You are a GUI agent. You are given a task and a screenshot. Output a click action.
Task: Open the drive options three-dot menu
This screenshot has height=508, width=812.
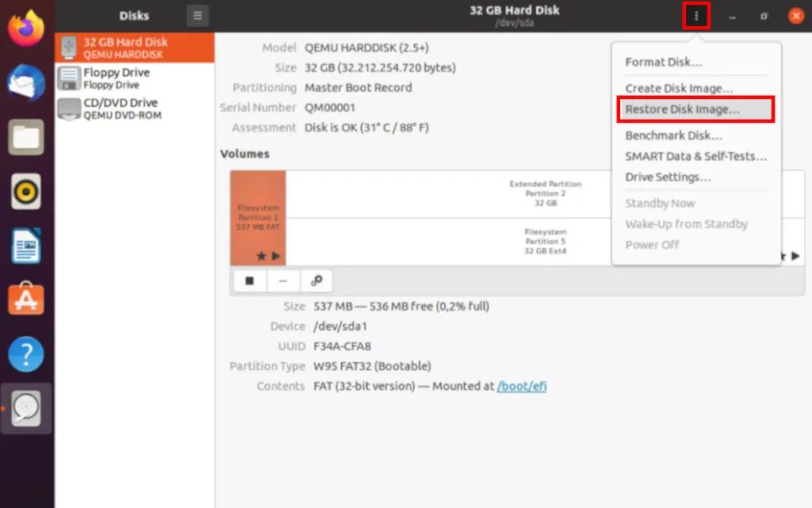[696, 16]
